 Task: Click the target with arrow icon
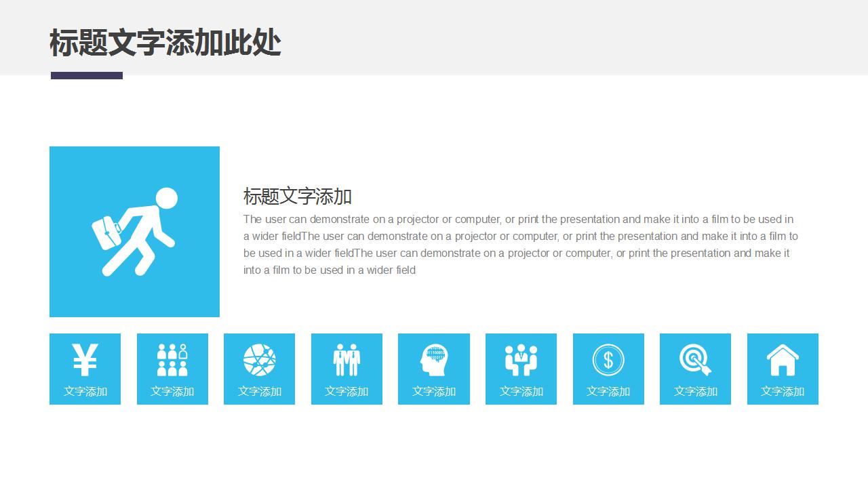[695, 359]
